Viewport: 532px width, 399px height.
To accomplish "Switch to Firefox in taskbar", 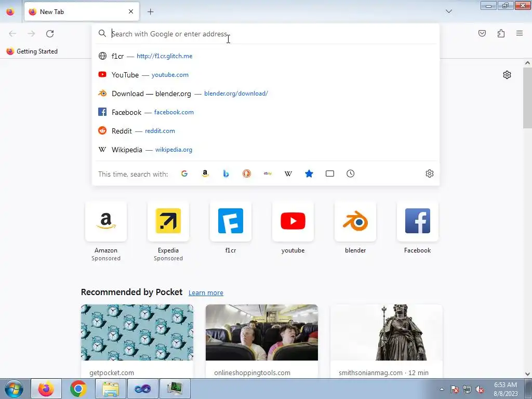I will [46, 389].
